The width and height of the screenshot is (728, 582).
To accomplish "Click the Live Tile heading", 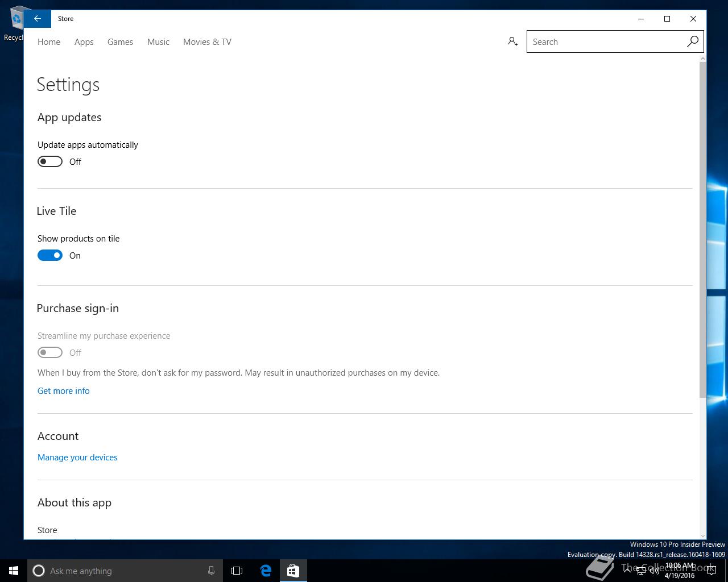I will pyautogui.click(x=56, y=211).
